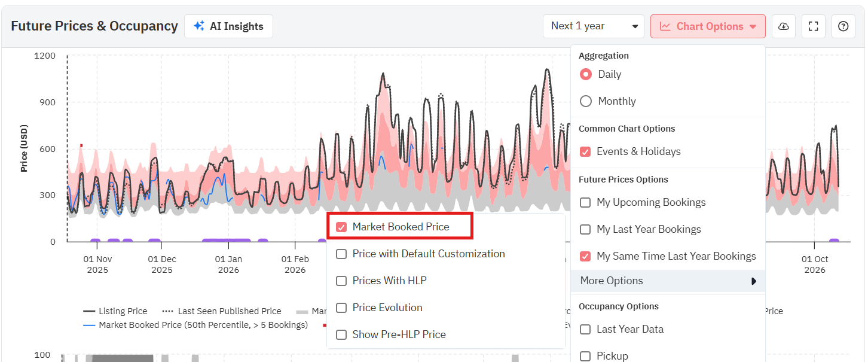Enable My Upcoming Bookings option
This screenshot has width=868, height=362.
(x=586, y=202)
